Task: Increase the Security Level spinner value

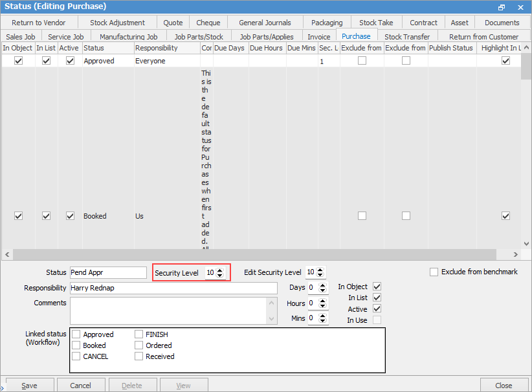Action: click(220, 270)
